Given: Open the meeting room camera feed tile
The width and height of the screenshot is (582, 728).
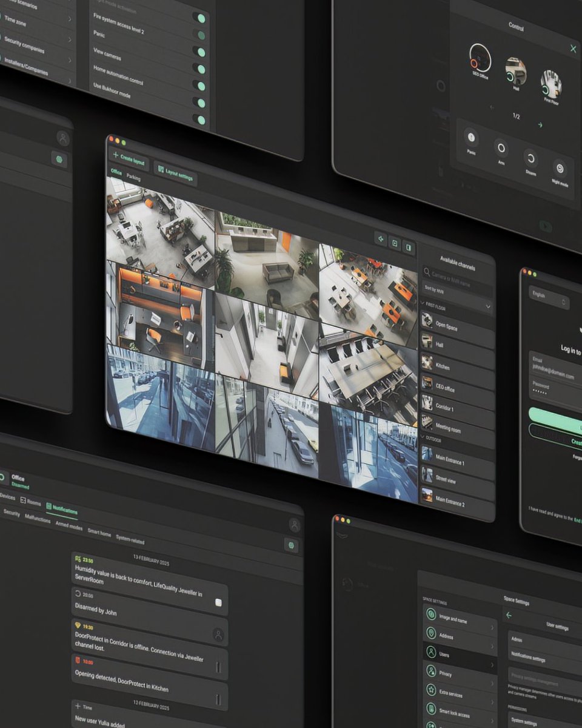Looking at the screenshot, I should (x=369, y=376).
